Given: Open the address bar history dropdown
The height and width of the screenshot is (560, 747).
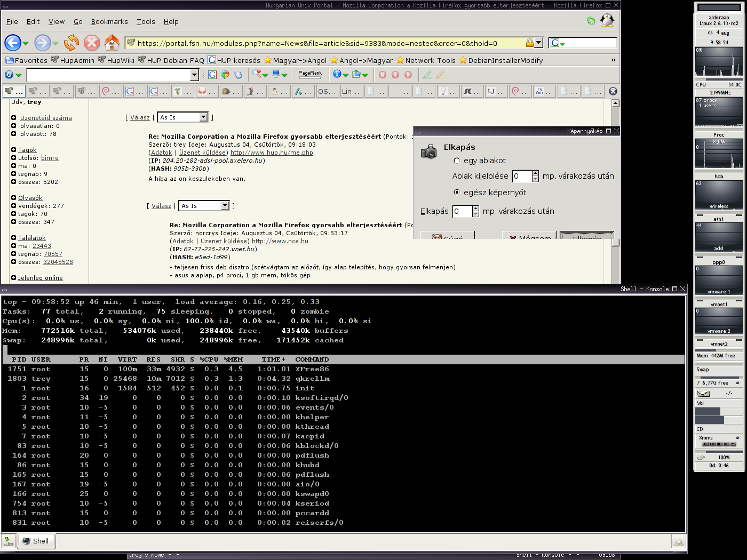Looking at the screenshot, I should point(539,43).
